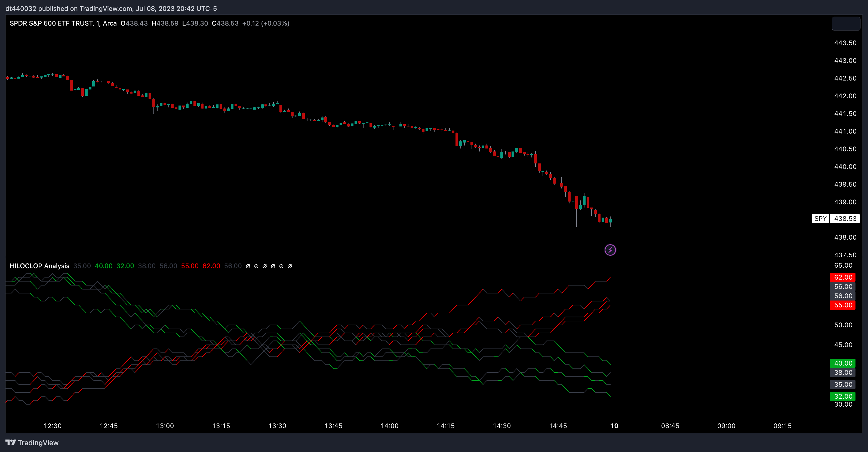Click the 13:00 time axis label
The image size is (868, 452).
click(165, 426)
